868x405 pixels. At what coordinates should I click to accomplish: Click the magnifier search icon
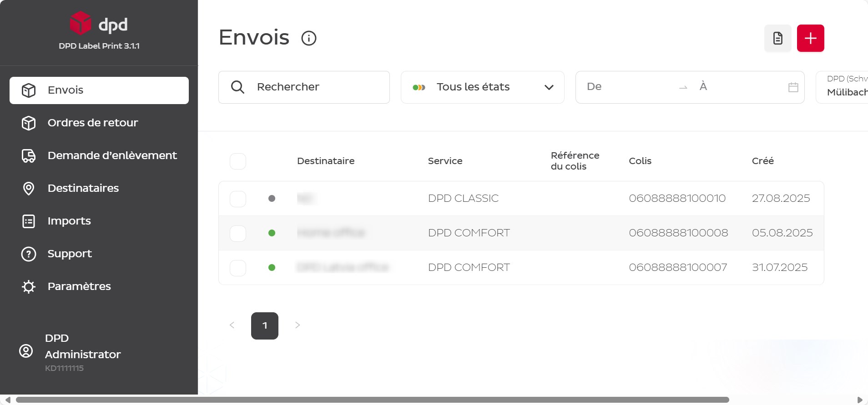[237, 87]
